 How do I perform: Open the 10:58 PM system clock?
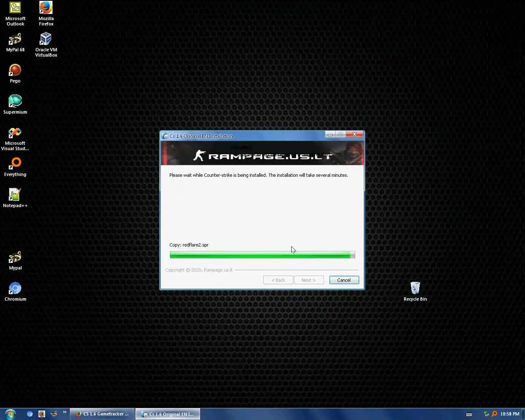(509, 414)
